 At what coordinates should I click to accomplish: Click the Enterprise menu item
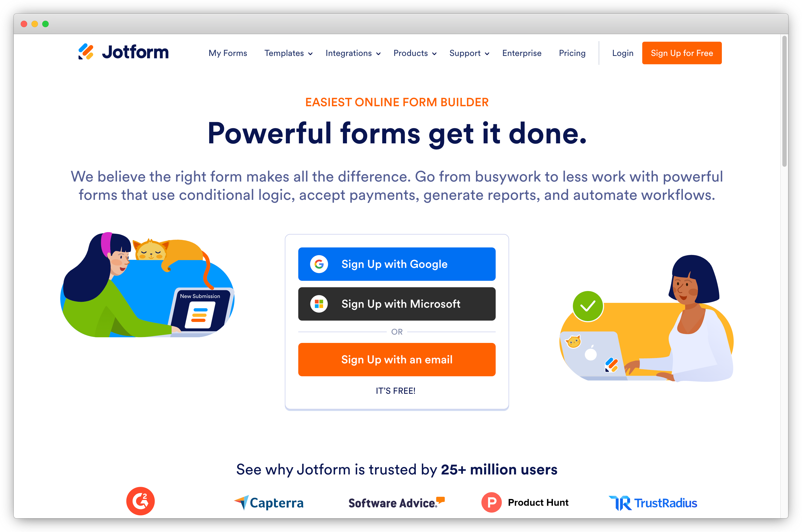(x=521, y=53)
